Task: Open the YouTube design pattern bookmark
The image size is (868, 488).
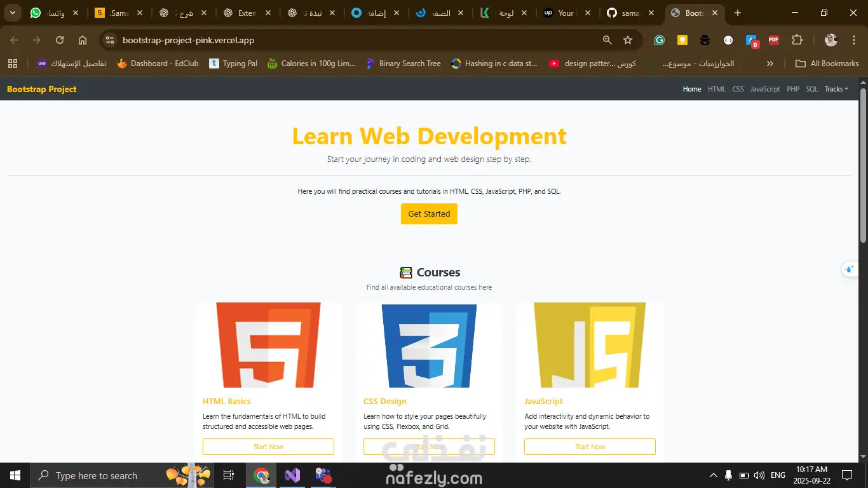Action: 592,64
